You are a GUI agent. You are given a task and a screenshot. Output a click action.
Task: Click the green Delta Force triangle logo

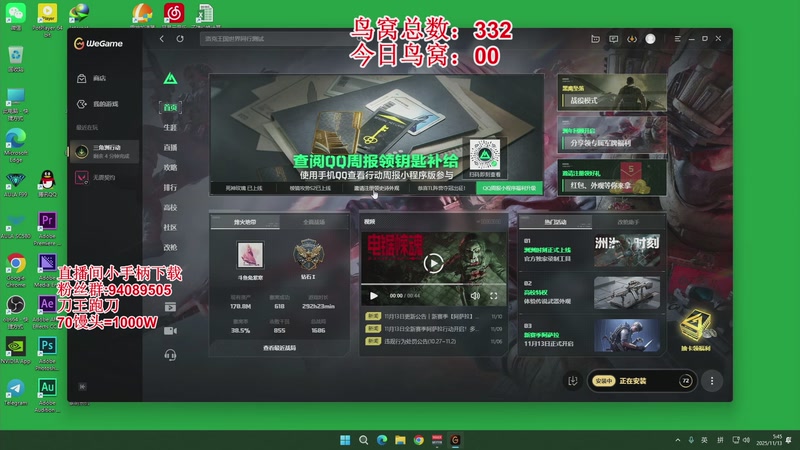coord(170,79)
